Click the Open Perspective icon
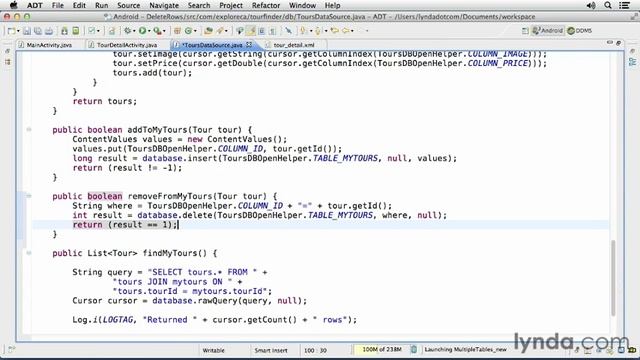 [x=525, y=31]
